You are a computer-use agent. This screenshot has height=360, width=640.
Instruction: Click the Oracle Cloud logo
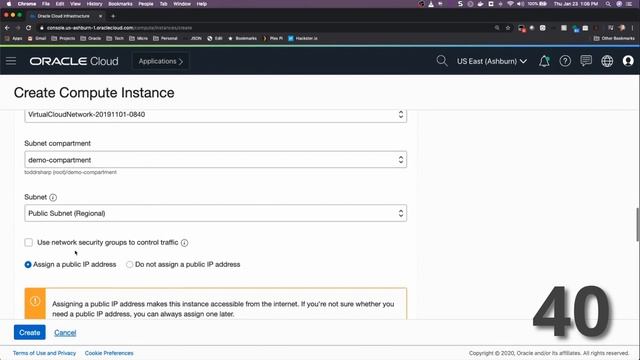(74, 61)
